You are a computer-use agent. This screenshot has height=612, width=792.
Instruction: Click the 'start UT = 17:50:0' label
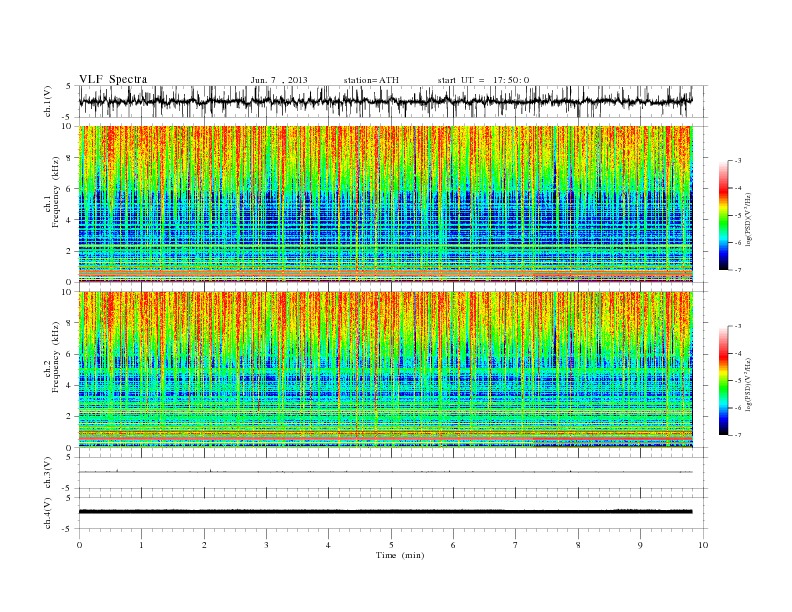point(483,80)
